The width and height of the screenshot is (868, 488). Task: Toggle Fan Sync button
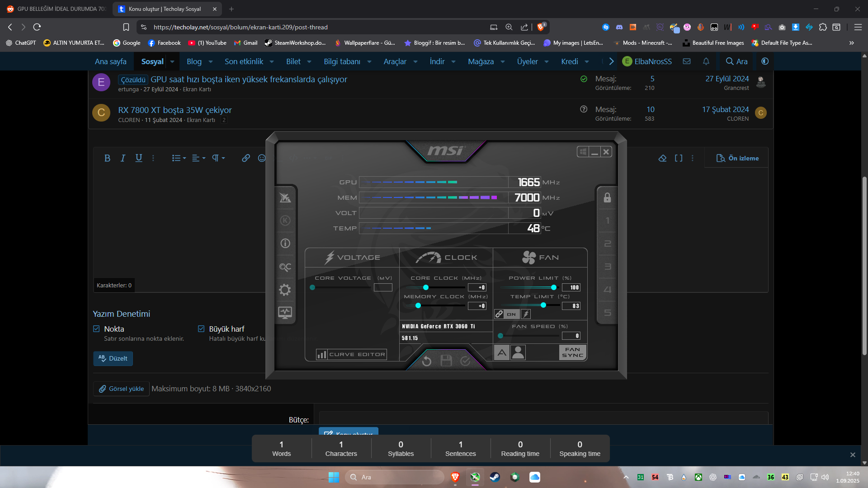pos(573,352)
